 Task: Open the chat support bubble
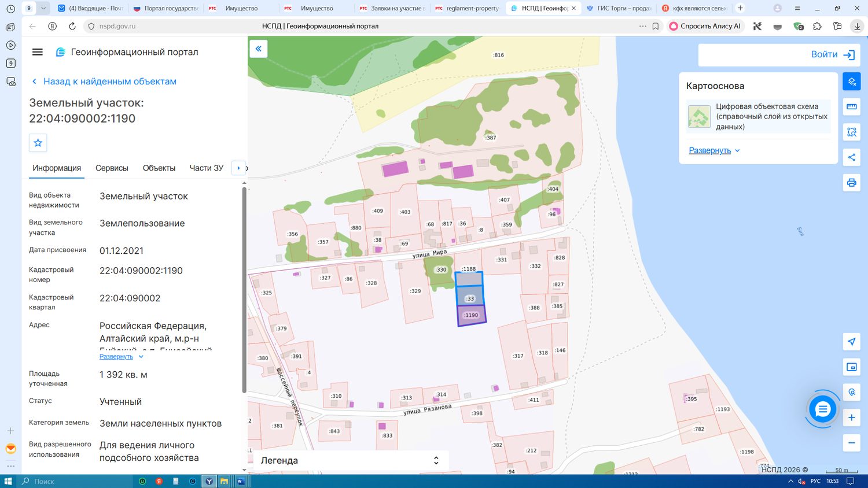pos(822,409)
